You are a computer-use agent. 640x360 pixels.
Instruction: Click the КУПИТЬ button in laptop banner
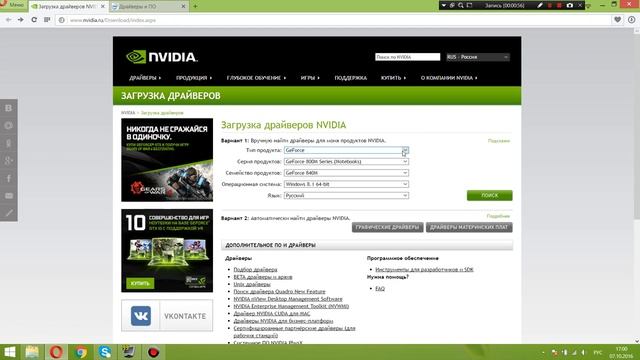click(x=140, y=283)
